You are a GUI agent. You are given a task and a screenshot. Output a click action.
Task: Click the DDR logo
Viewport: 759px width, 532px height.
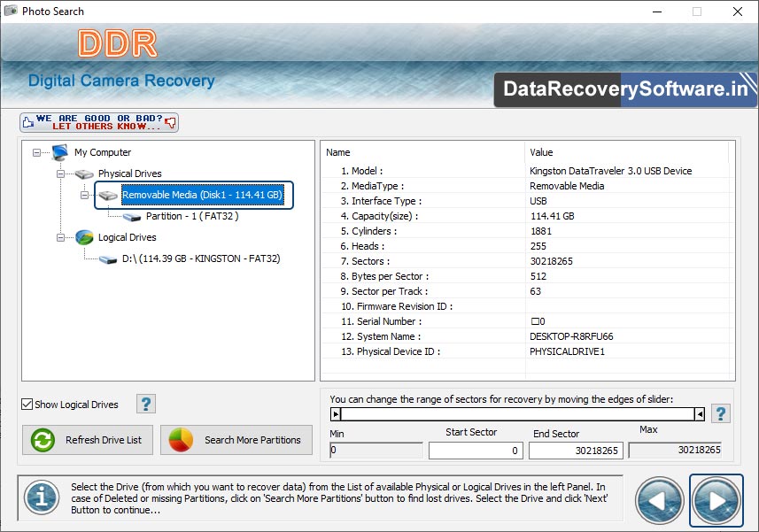pos(118,43)
